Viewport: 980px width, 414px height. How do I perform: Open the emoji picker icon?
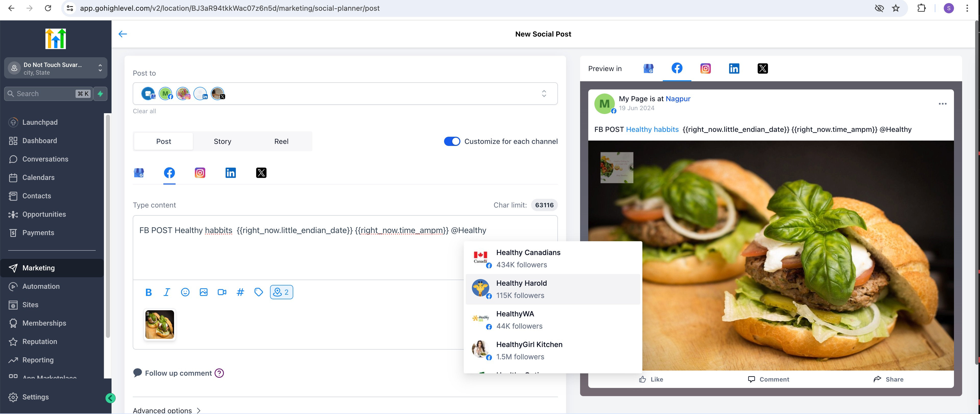[x=185, y=292]
